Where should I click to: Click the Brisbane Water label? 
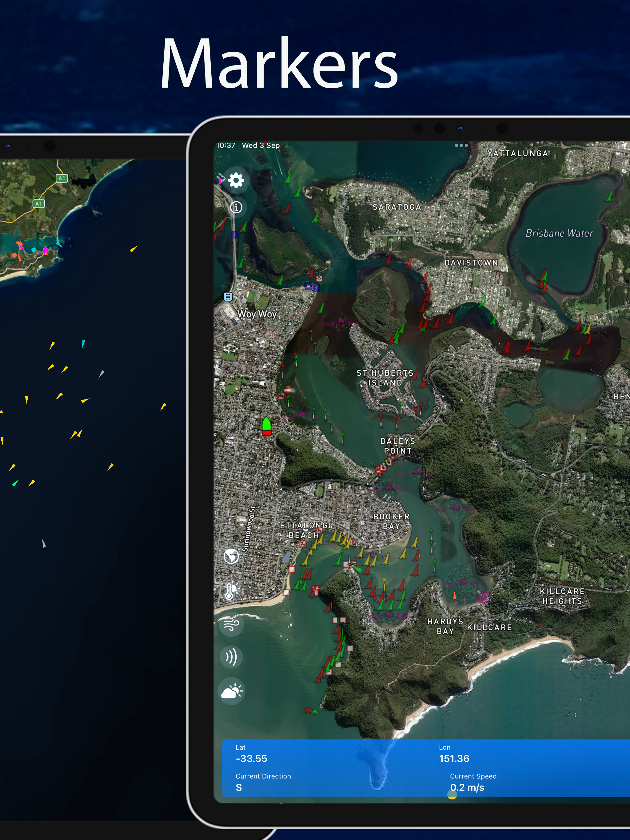[x=559, y=233]
